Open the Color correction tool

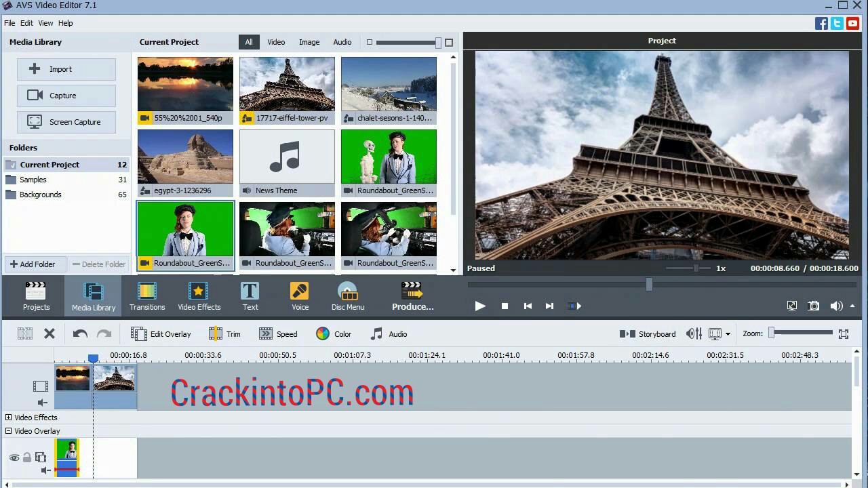tap(334, 333)
